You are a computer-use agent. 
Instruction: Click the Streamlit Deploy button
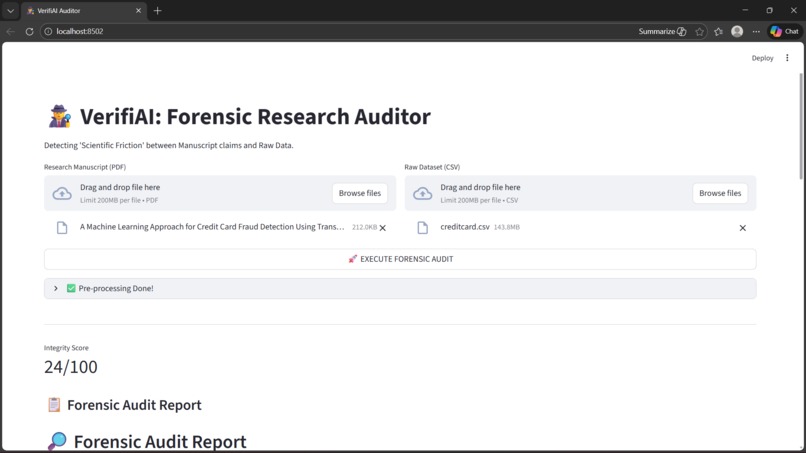tap(762, 58)
